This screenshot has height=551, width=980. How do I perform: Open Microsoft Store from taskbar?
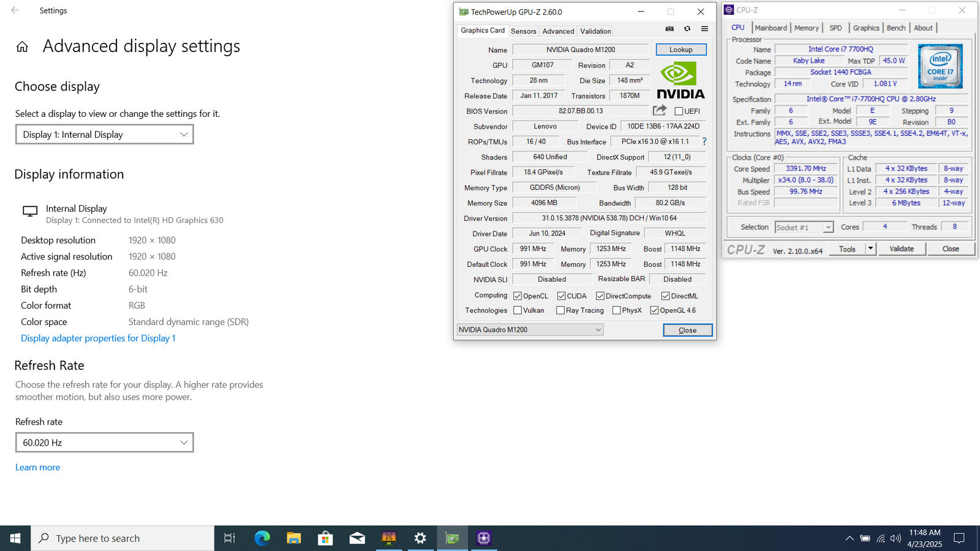click(x=325, y=538)
